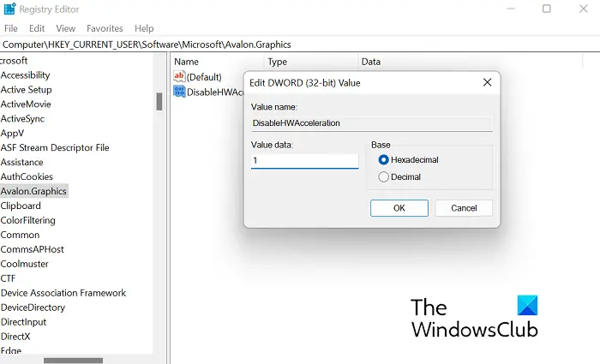The width and height of the screenshot is (600, 364).
Task: Click the Registry Editor app icon
Action: (x=9, y=9)
